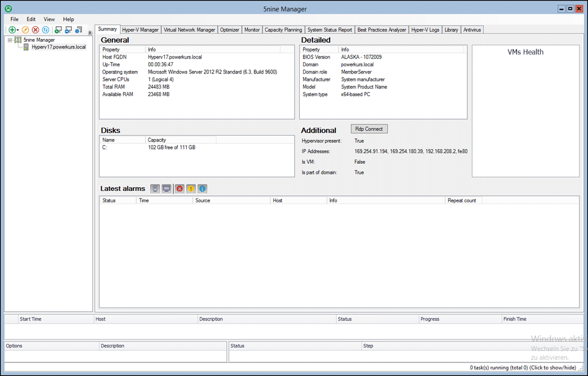The image size is (588, 376).
Task: Click the tasks running status bar text
Action: 523,368
